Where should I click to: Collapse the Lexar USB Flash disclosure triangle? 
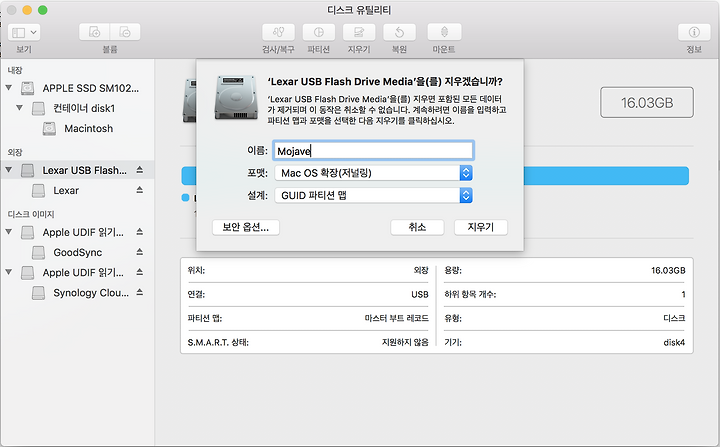pyautogui.click(x=9, y=170)
